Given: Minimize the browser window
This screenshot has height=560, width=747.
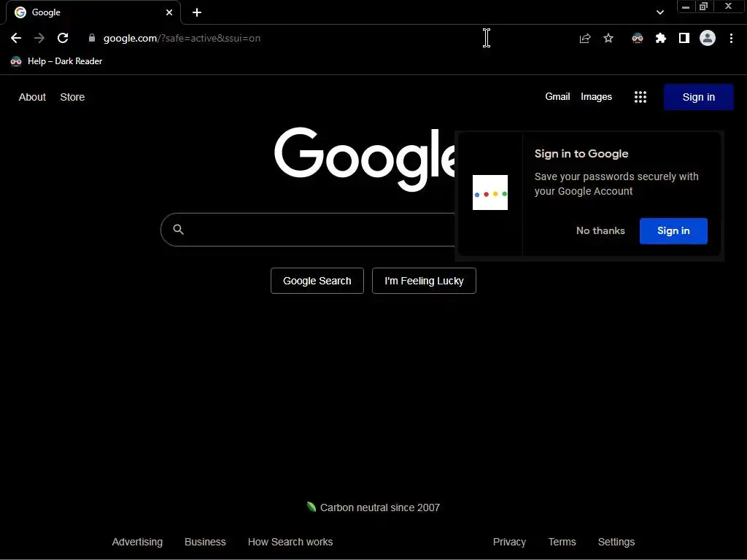Looking at the screenshot, I should pyautogui.click(x=686, y=7).
